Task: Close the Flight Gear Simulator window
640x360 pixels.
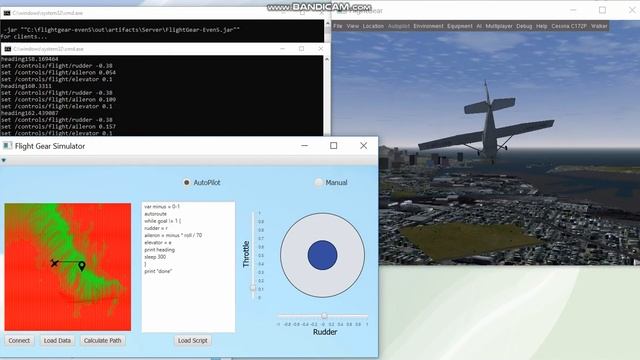Action: 363,146
